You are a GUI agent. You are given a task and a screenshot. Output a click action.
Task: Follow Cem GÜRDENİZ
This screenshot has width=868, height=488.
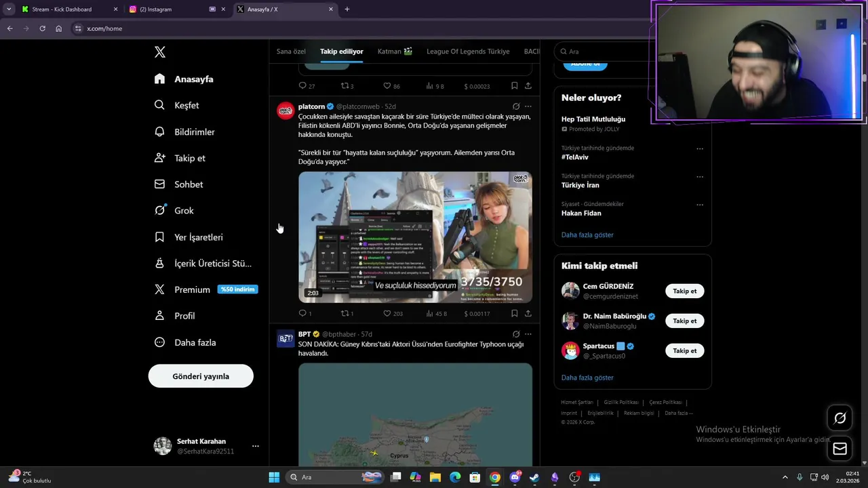pyautogui.click(x=684, y=291)
